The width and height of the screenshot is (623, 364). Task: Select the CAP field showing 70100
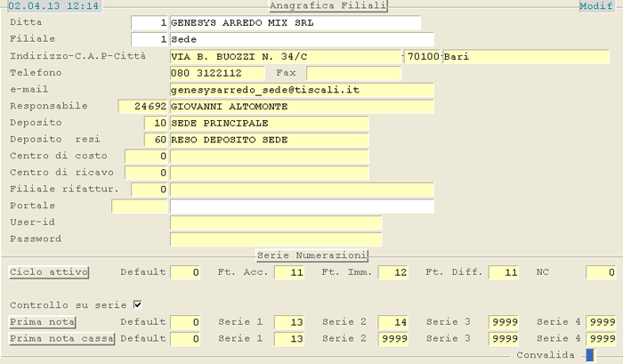pos(422,57)
